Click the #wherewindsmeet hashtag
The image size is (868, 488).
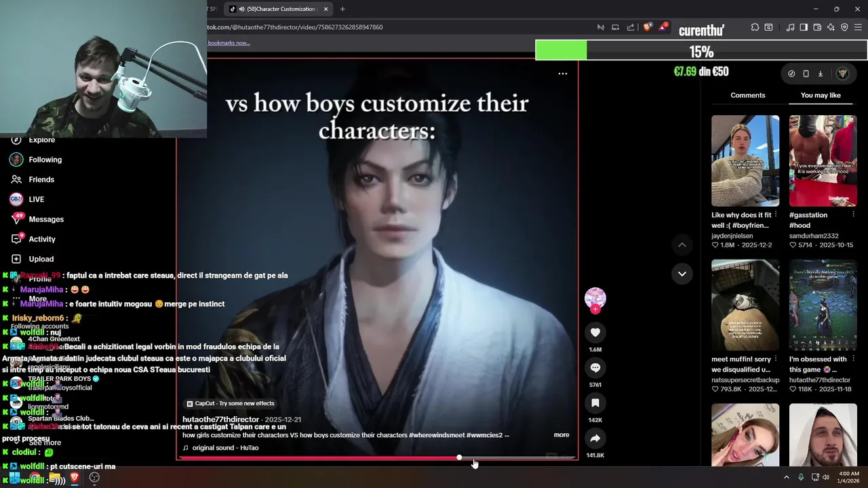coord(436,435)
